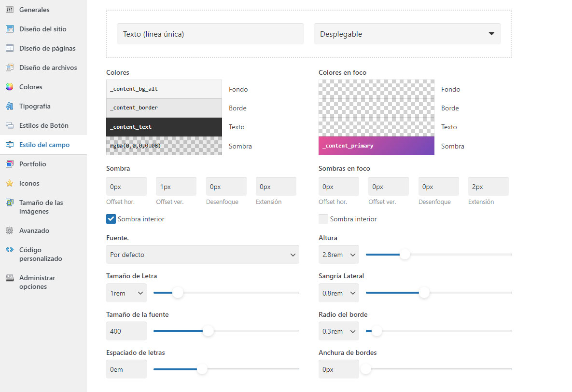Viewport: 572px width, 392px height.
Task: Open the Radio del borde 0.3rem dropdown
Action: coord(338,332)
